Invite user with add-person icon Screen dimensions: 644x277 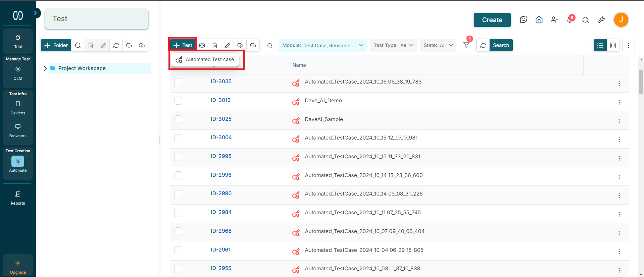(554, 20)
